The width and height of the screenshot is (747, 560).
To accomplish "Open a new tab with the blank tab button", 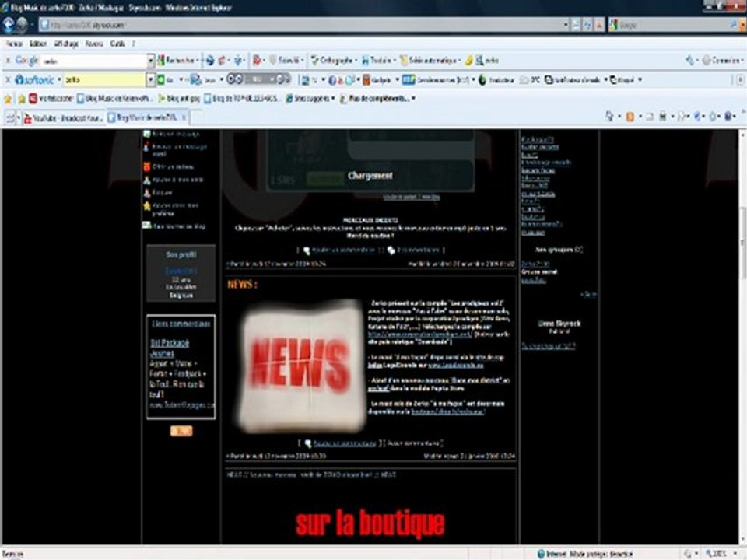I will [196, 117].
